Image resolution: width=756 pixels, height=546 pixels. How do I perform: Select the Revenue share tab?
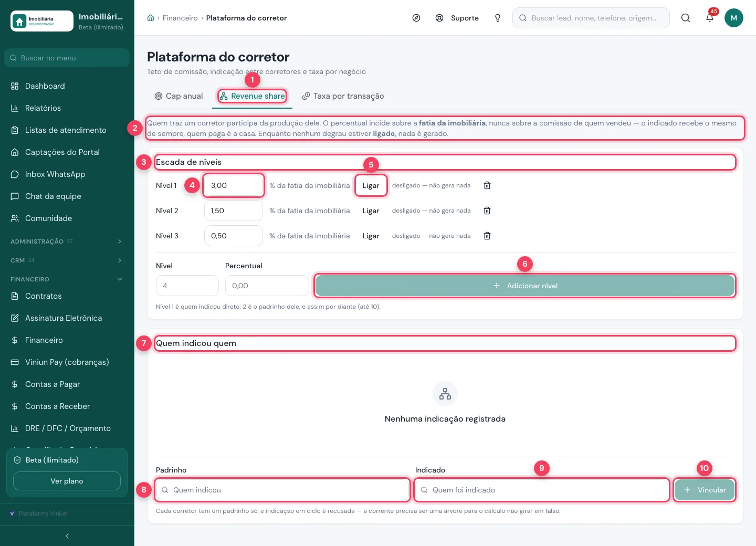[253, 96]
